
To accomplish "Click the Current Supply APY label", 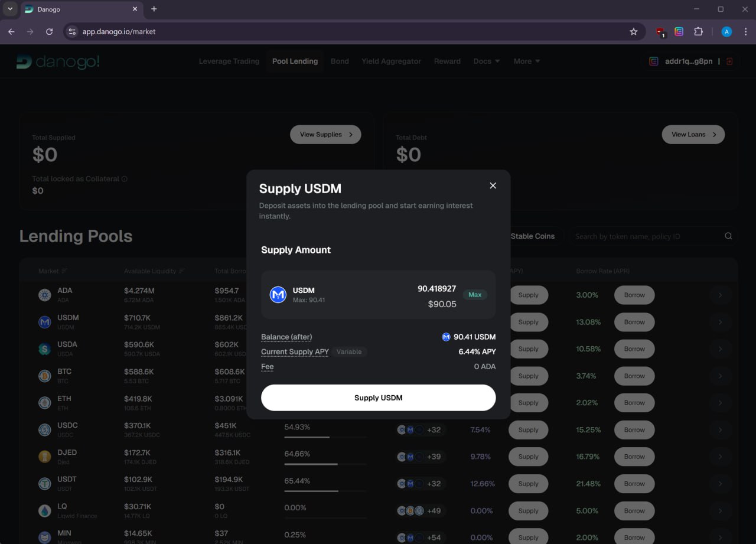I will [295, 351].
